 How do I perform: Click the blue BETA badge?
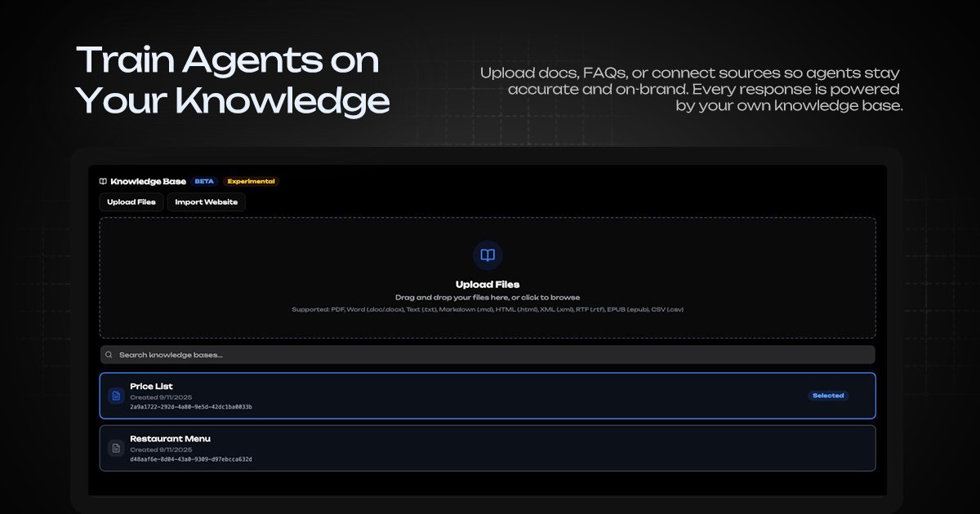click(204, 181)
